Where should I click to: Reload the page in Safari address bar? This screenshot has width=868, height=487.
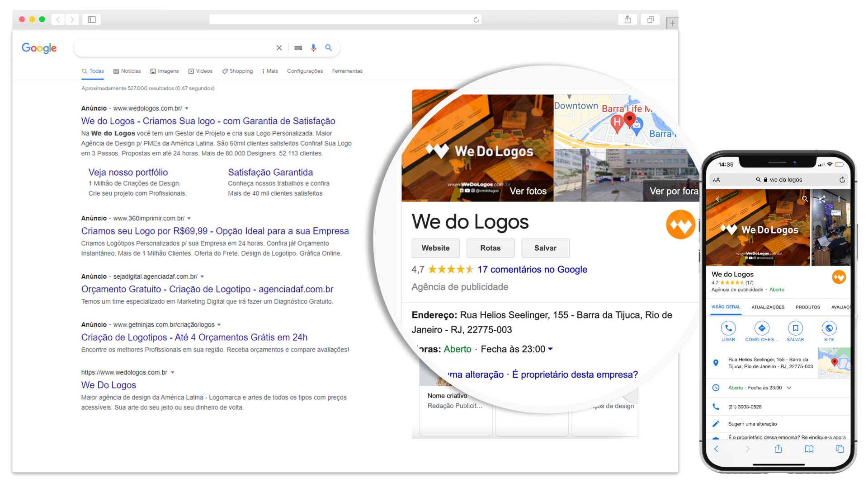point(476,19)
